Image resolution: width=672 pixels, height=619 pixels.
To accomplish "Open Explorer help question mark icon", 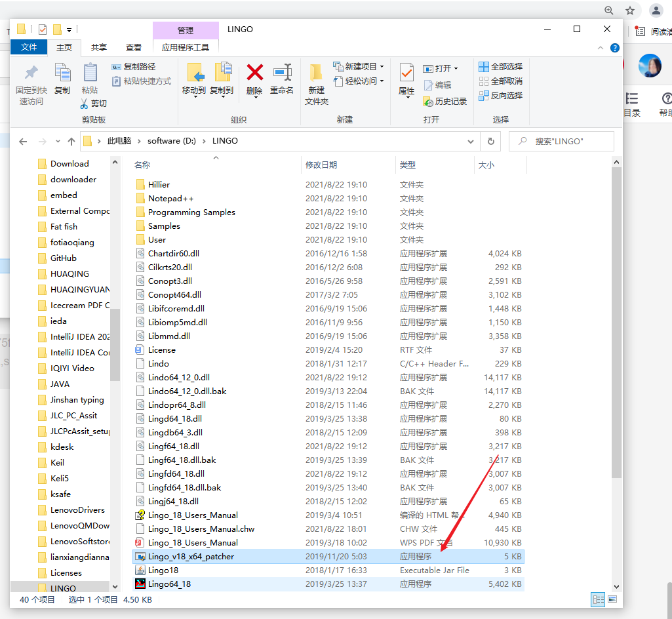I will pos(614,48).
